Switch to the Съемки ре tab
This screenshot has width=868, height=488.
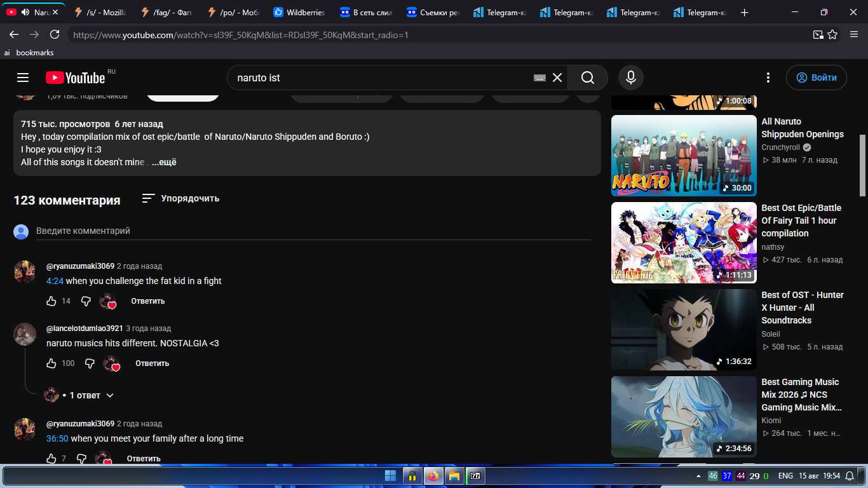click(433, 13)
